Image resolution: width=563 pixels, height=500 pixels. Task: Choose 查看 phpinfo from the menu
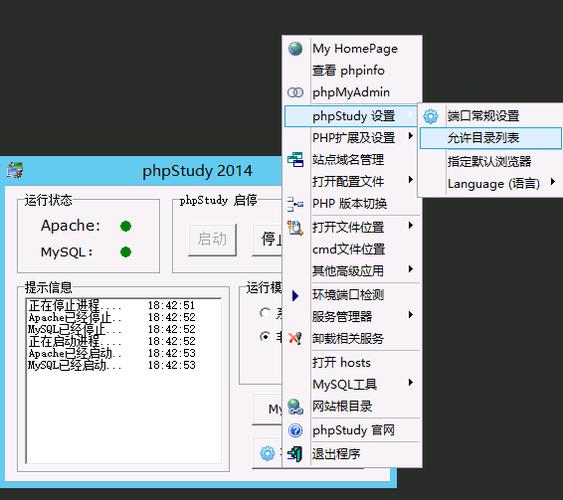(352, 70)
